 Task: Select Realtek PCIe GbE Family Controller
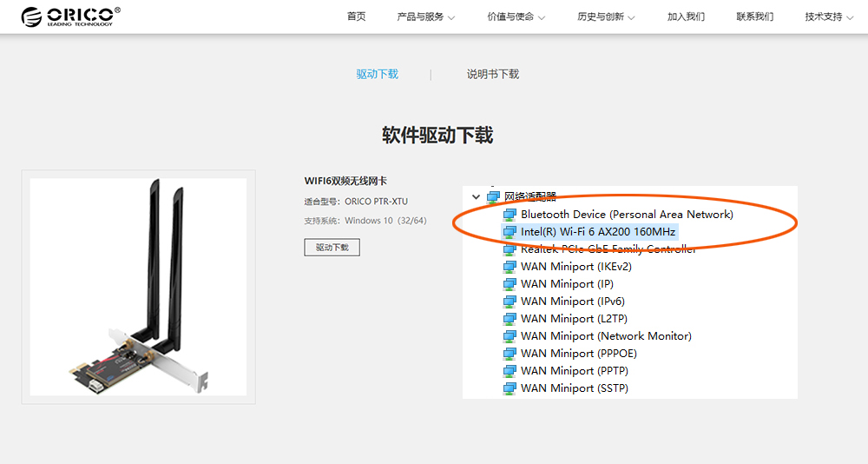(608, 249)
